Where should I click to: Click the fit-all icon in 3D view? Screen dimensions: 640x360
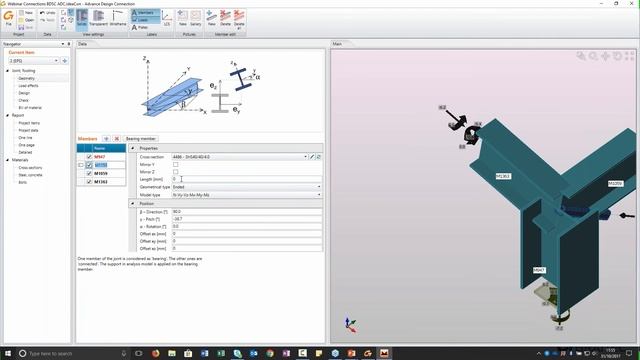click(x=630, y=56)
